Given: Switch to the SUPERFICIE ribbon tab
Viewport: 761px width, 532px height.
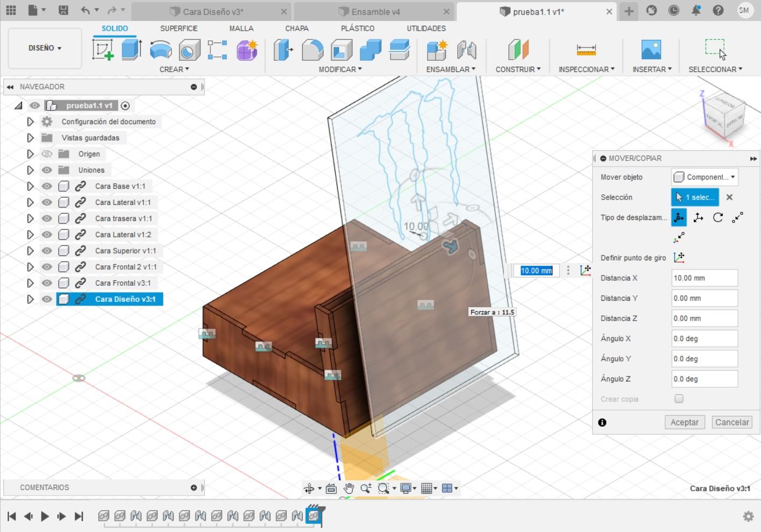Looking at the screenshot, I should pyautogui.click(x=179, y=28).
